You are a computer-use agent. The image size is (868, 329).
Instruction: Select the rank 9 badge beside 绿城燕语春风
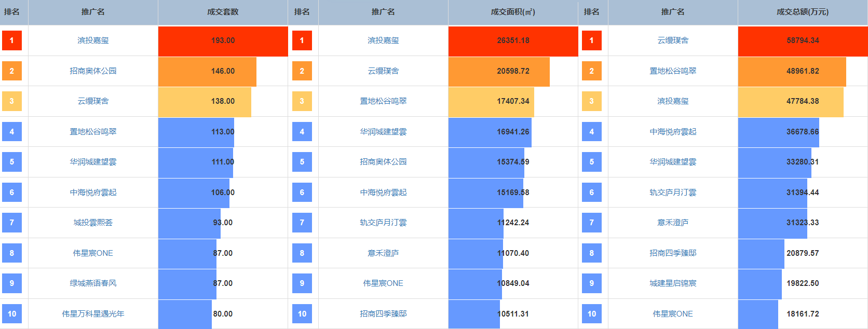12,283
